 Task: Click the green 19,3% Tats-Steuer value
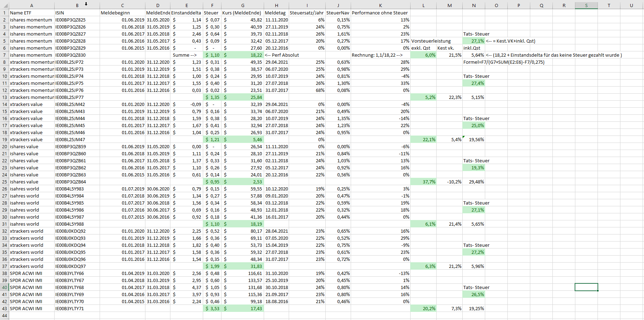474,168
